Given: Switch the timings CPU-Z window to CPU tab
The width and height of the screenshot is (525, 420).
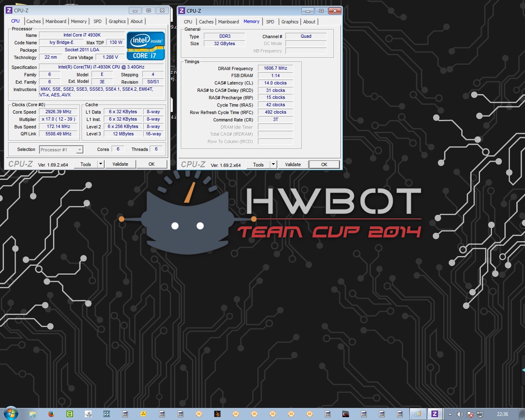Looking at the screenshot, I should 188,22.
